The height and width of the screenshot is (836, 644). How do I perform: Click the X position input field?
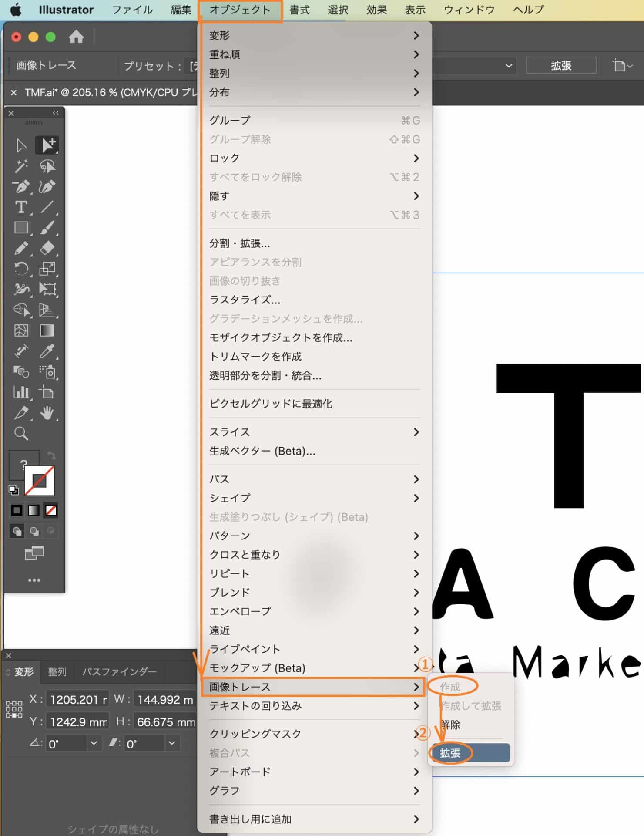(77, 700)
